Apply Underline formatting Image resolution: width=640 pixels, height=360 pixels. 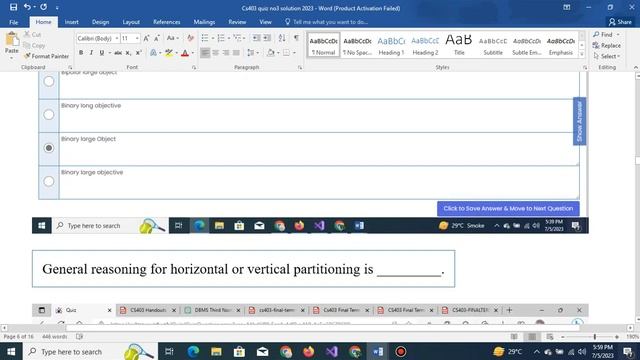click(x=102, y=53)
